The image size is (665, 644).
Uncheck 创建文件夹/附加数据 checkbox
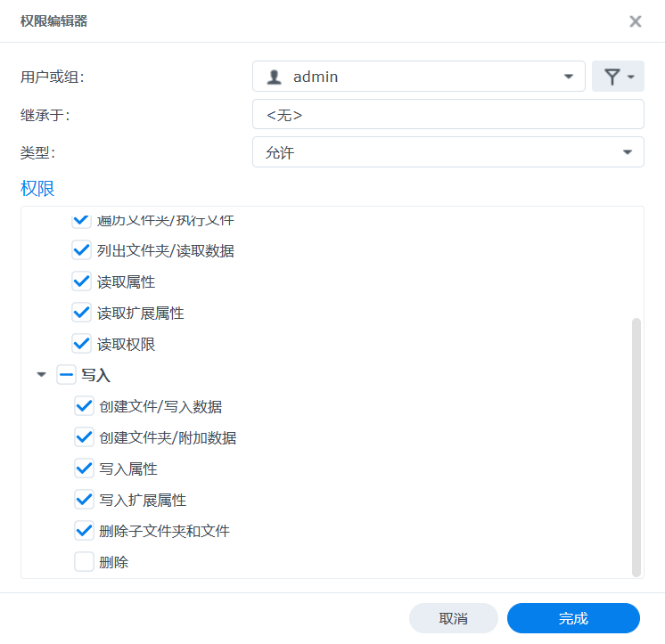tap(84, 437)
